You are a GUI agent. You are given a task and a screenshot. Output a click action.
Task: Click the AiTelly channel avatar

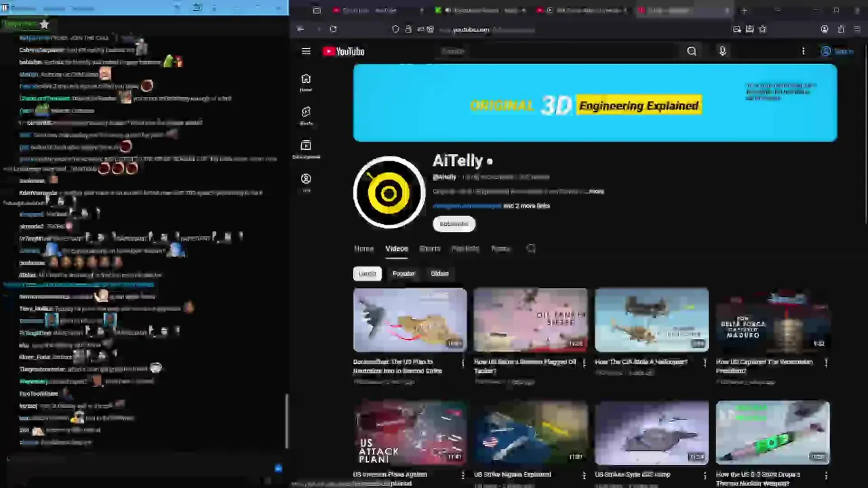pyautogui.click(x=389, y=193)
